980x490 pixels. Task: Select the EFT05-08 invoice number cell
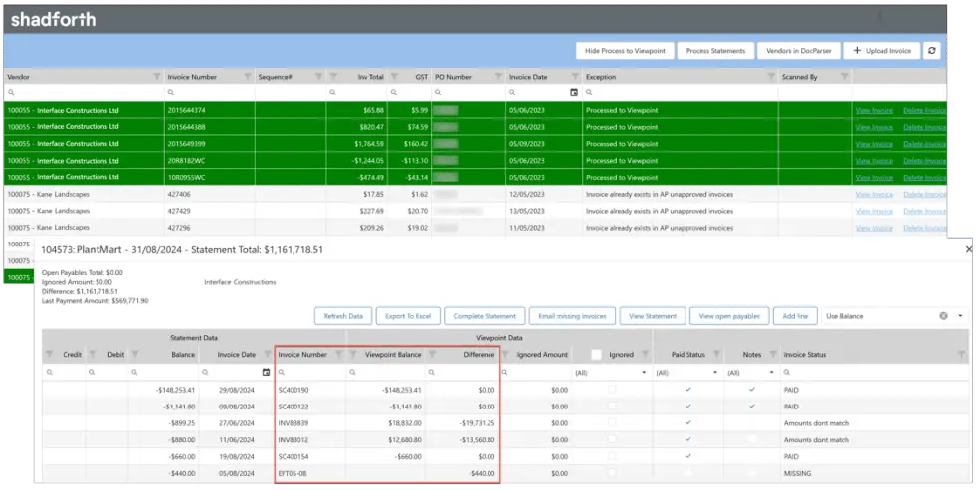[310, 473]
